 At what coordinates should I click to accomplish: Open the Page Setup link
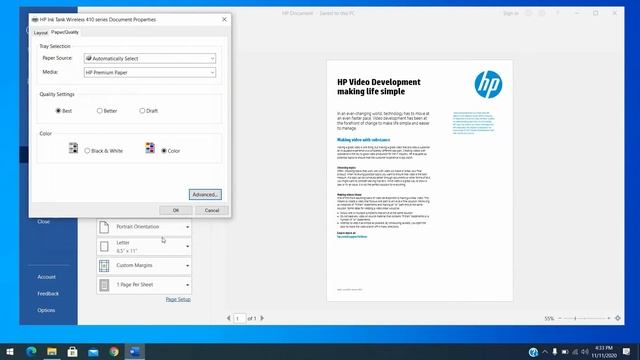(178, 299)
